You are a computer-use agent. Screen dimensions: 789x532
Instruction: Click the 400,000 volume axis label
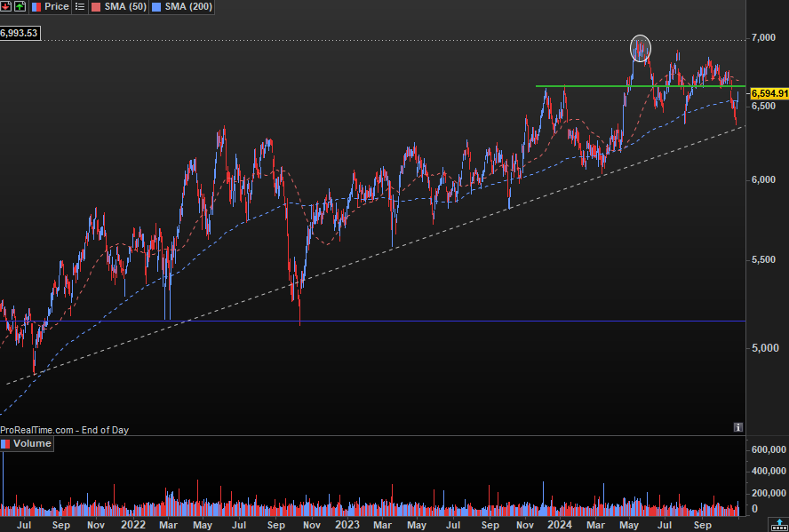pos(769,471)
